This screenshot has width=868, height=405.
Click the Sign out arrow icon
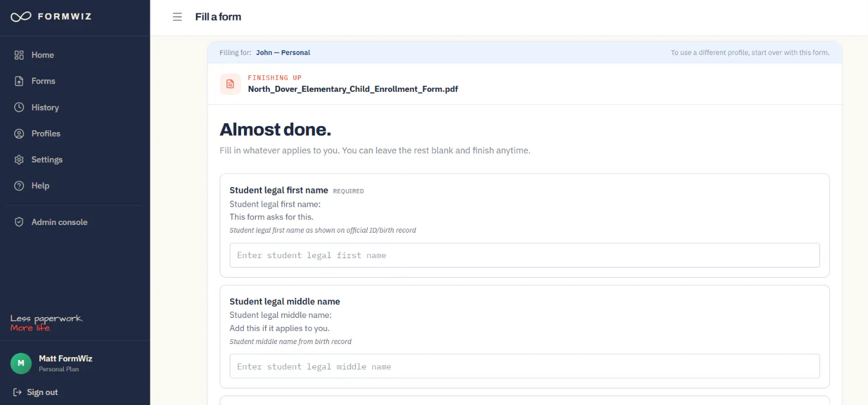[17, 392]
